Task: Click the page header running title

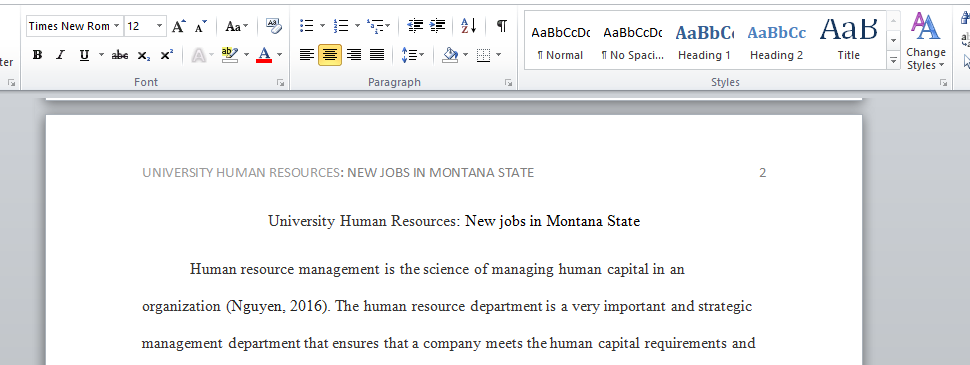Action: click(x=338, y=173)
